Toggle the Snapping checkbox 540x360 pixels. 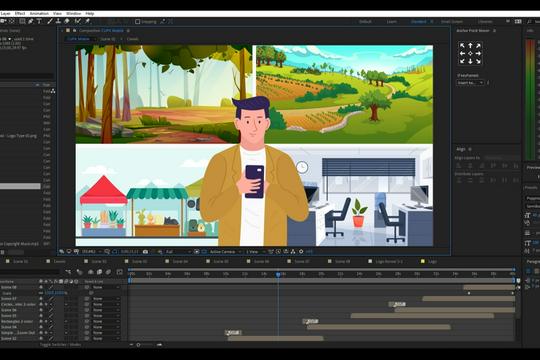[138, 21]
